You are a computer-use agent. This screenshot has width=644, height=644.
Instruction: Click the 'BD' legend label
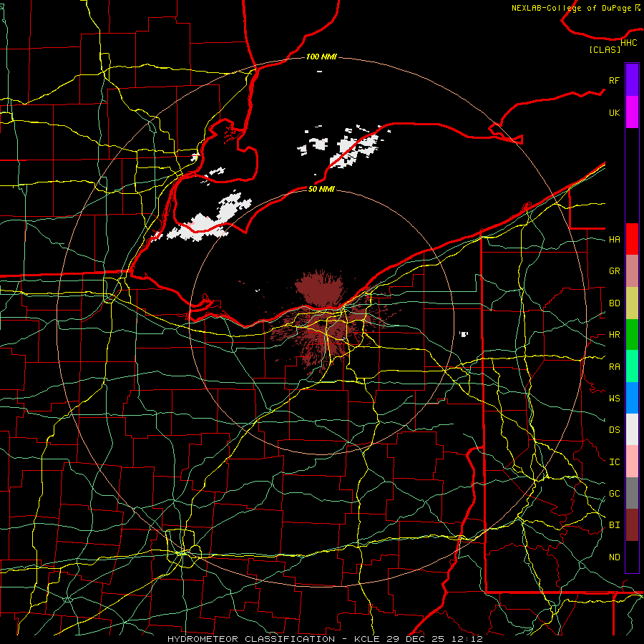(x=614, y=303)
